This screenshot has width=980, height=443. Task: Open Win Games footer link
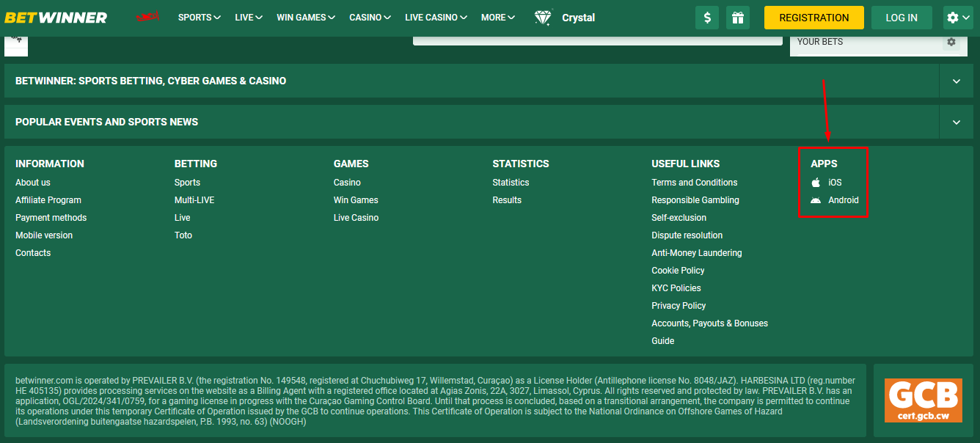point(356,200)
